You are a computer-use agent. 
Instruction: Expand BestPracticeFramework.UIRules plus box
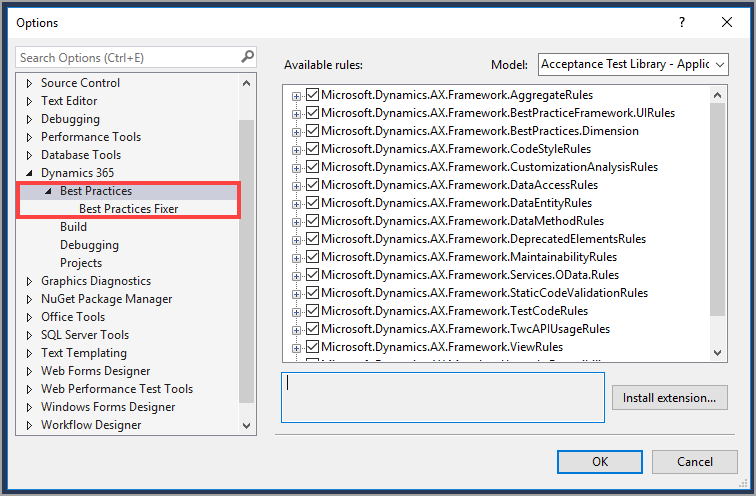(x=296, y=114)
